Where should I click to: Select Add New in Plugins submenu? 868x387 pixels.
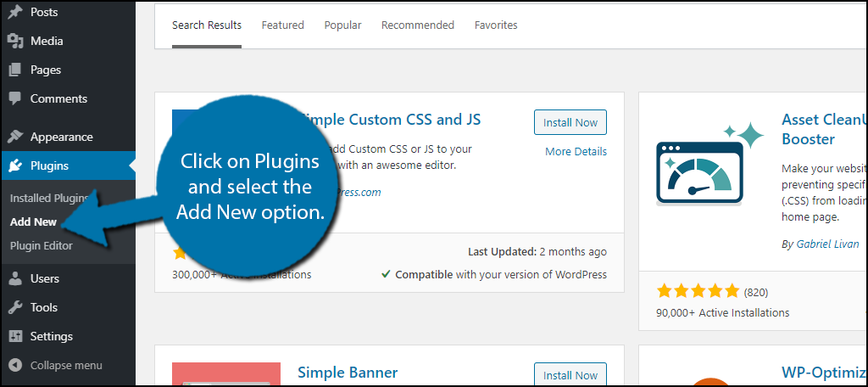(x=33, y=222)
